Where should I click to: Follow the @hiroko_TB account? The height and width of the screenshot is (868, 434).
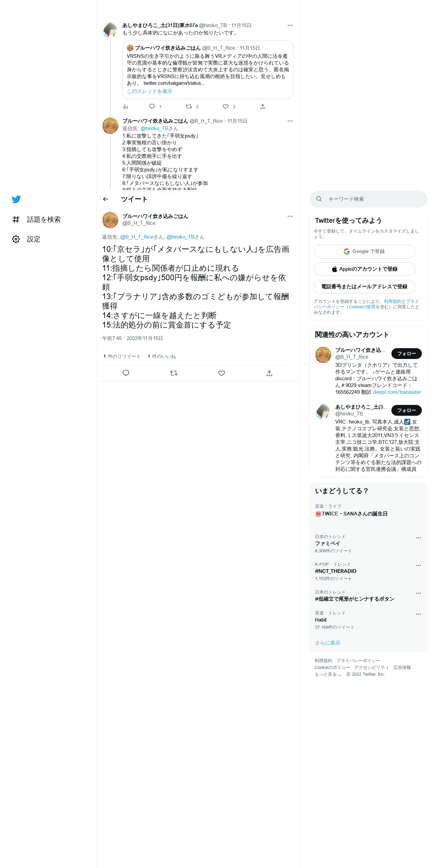coord(406,410)
